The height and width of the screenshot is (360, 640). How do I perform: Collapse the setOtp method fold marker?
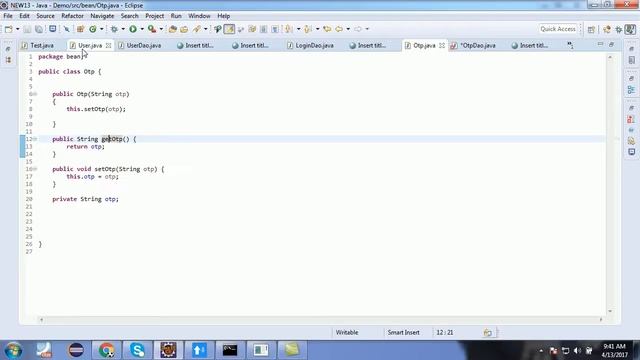click(35, 169)
